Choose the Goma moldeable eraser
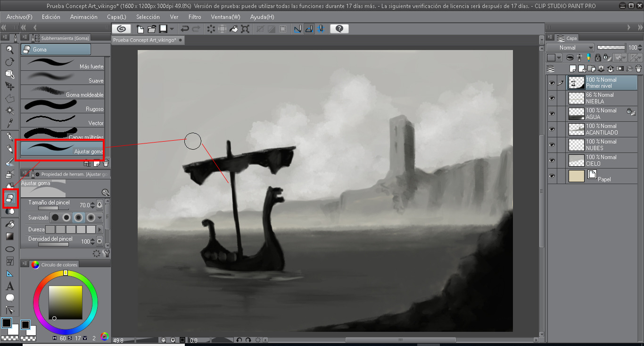Image resolution: width=644 pixels, height=346 pixels. [63, 92]
